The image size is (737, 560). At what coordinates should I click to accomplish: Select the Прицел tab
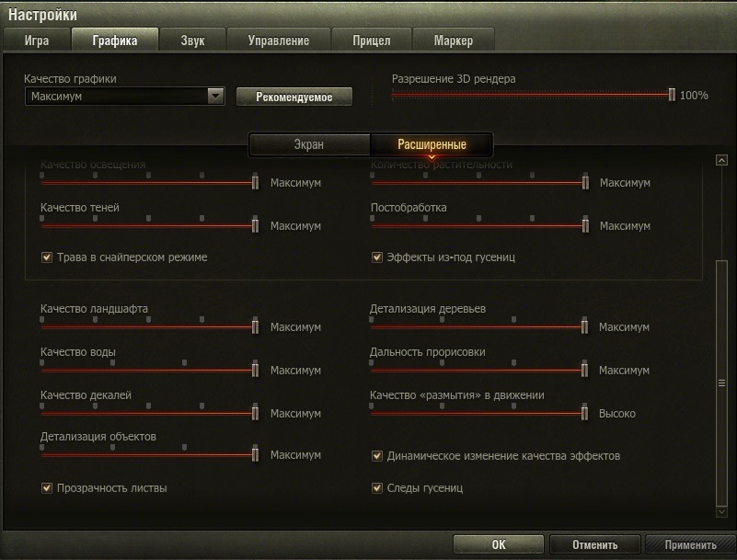coord(372,40)
